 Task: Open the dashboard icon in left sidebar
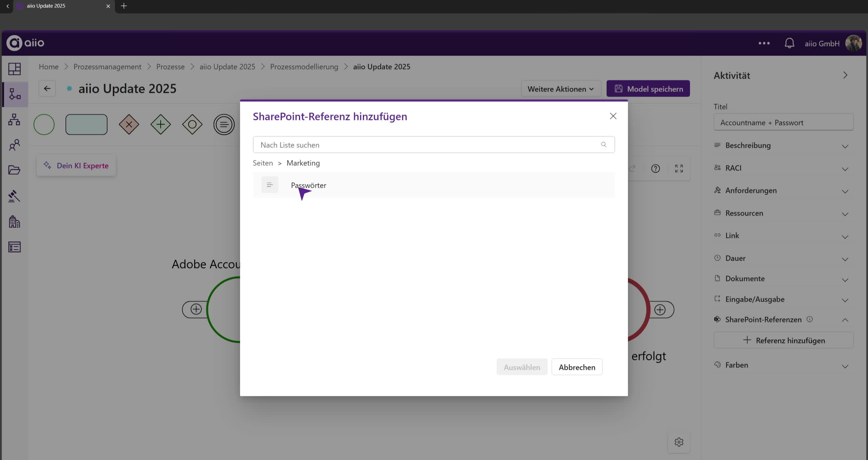click(15, 69)
